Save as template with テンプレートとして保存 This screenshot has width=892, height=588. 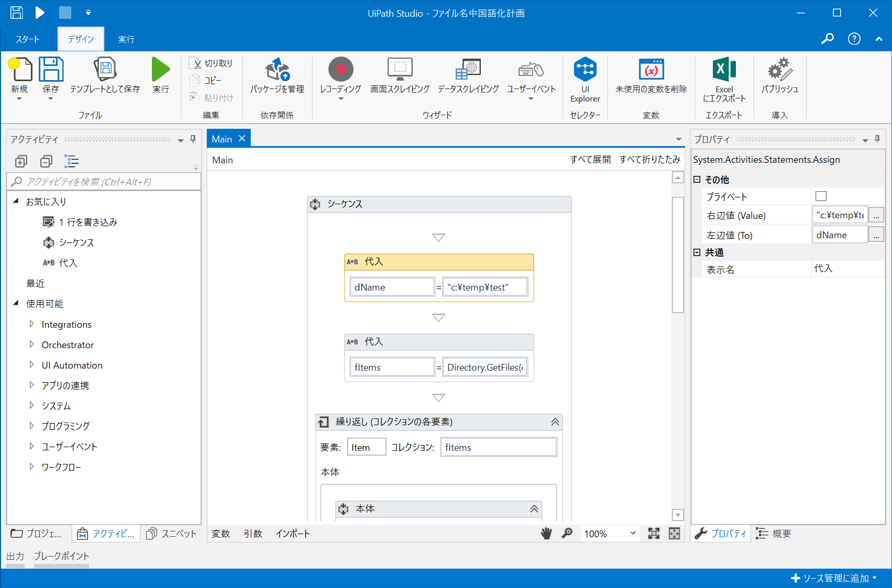coord(105,70)
